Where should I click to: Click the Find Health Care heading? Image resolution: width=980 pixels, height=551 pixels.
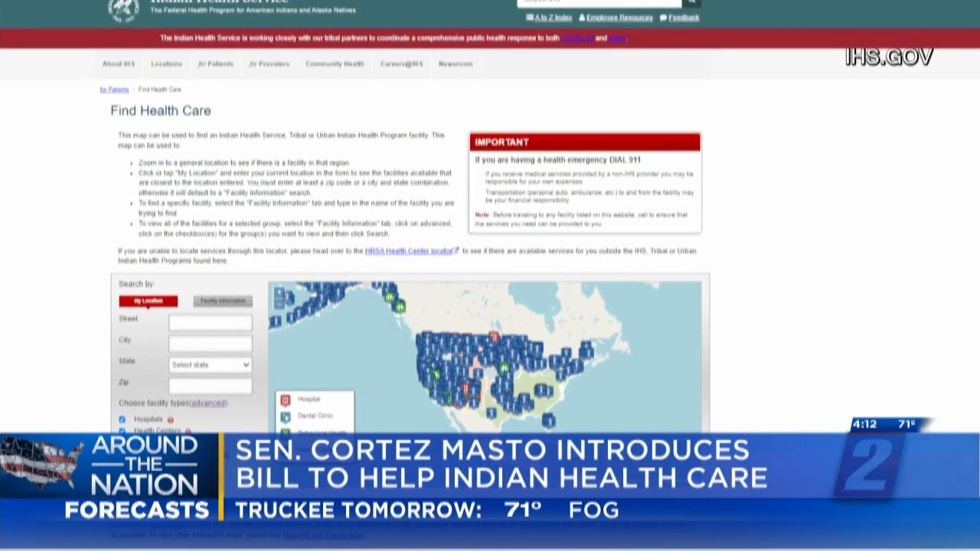pos(161,111)
